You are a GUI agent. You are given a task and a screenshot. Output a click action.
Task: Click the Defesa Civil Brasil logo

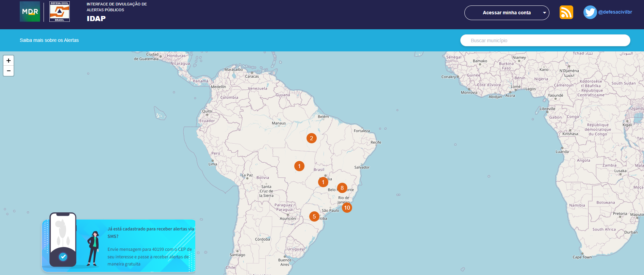pyautogui.click(x=60, y=12)
